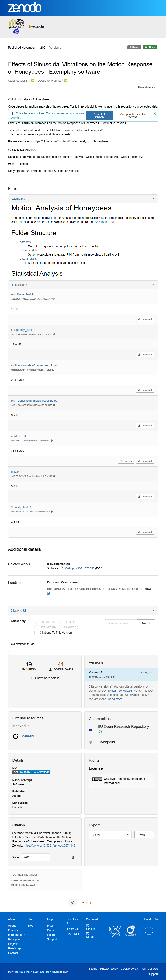Click Accept all cookies button

coord(100,115)
